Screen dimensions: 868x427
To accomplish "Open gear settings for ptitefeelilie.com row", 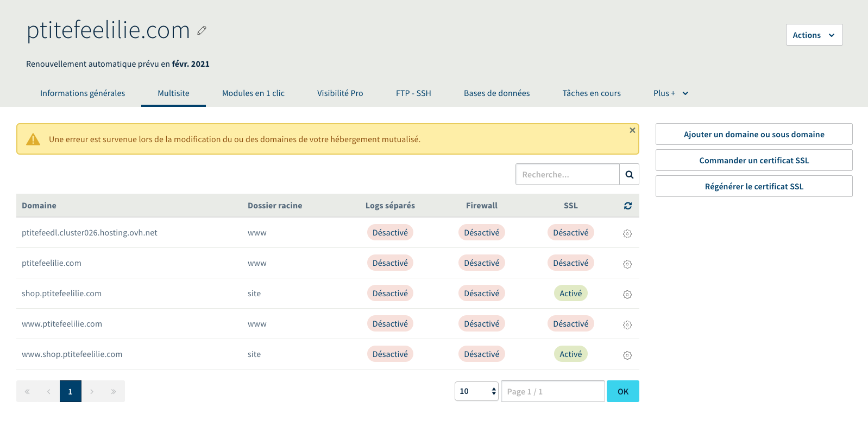I will [627, 264].
